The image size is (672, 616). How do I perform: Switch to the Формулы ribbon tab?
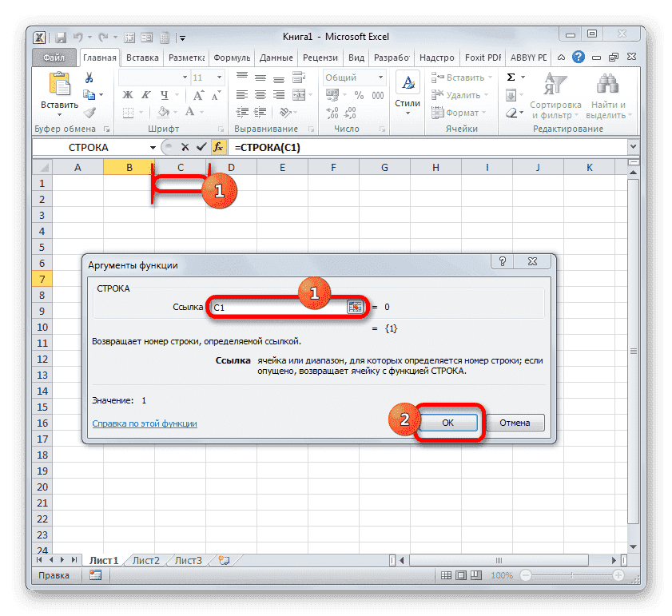coord(231,57)
